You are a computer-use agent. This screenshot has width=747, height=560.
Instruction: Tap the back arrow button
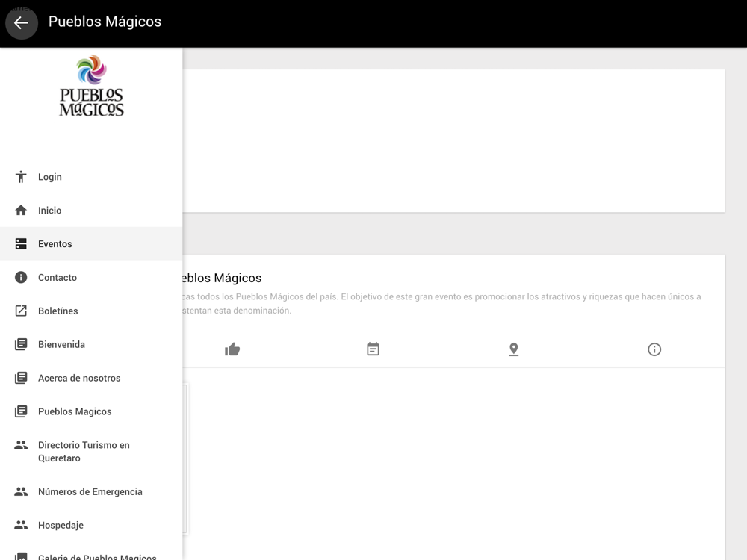click(22, 22)
